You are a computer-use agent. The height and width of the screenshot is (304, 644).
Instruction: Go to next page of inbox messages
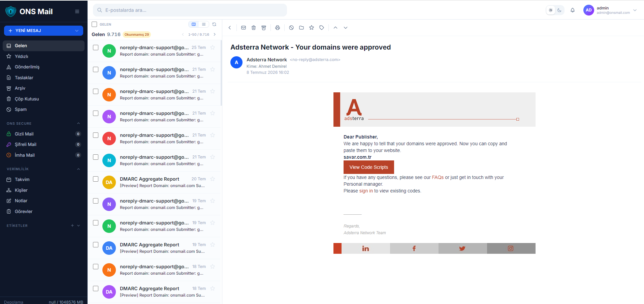[x=215, y=34]
